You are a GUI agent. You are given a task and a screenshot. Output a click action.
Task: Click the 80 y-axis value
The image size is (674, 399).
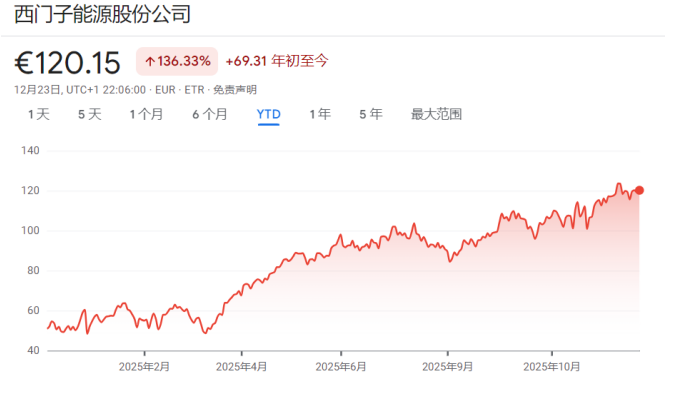tap(33, 270)
